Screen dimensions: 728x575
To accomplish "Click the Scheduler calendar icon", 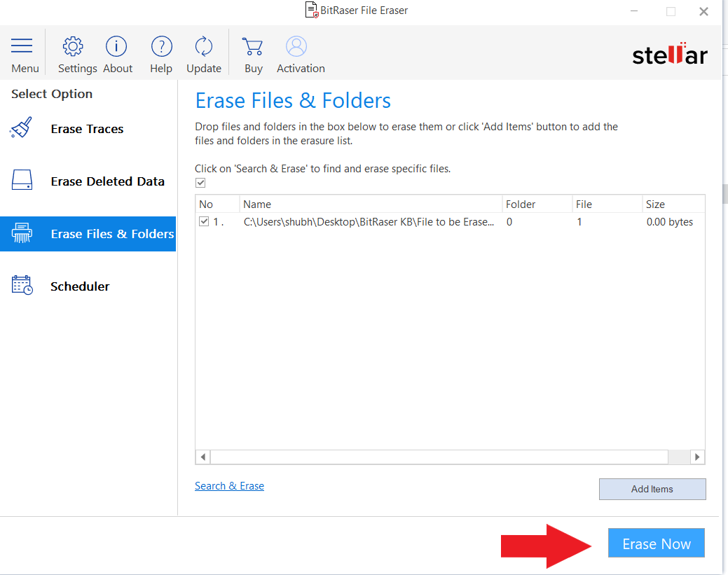I will pyautogui.click(x=22, y=285).
